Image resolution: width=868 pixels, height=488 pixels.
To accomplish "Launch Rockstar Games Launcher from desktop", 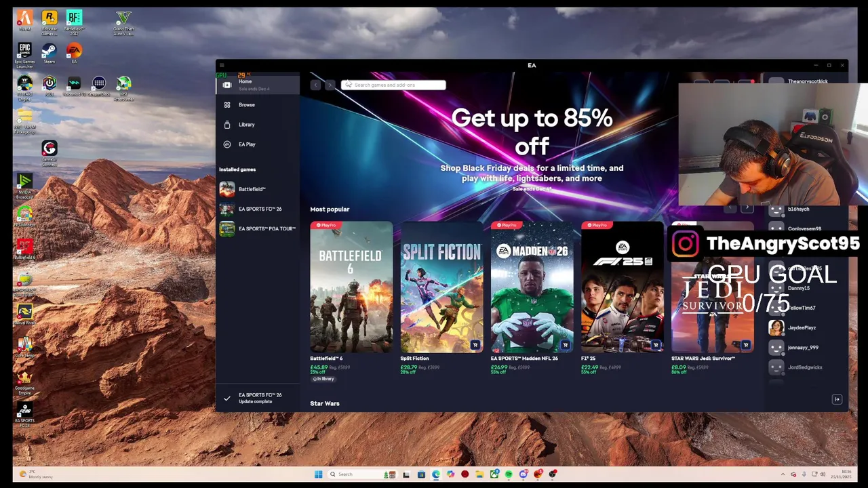I will pyautogui.click(x=50, y=22).
